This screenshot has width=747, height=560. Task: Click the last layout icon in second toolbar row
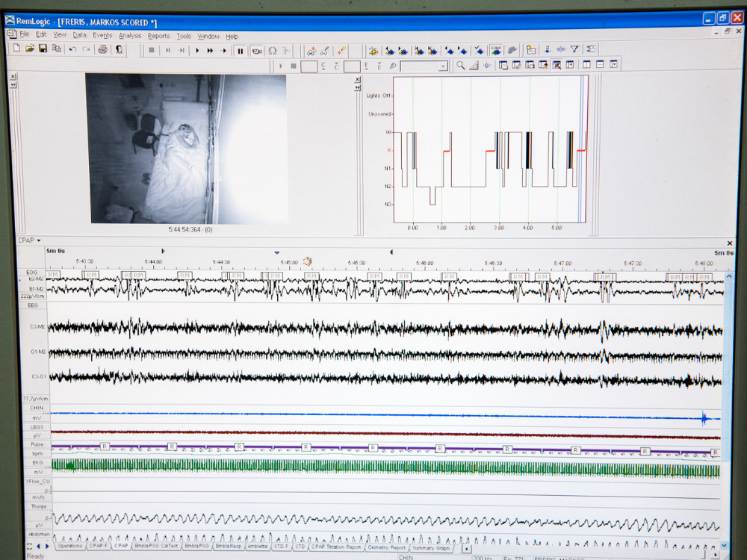tap(613, 63)
